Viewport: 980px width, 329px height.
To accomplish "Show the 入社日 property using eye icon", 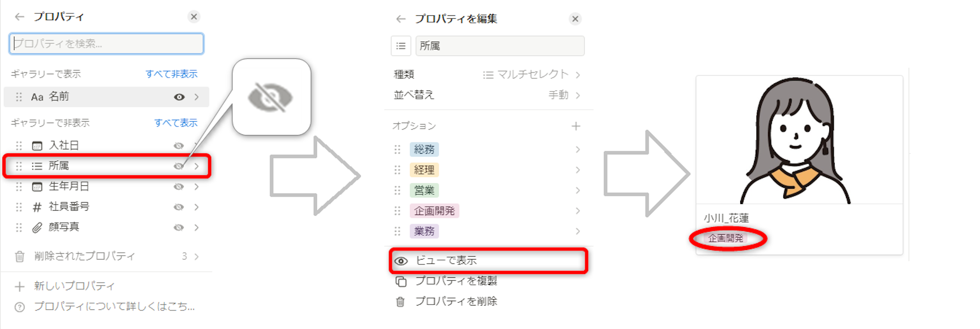I will 178,146.
